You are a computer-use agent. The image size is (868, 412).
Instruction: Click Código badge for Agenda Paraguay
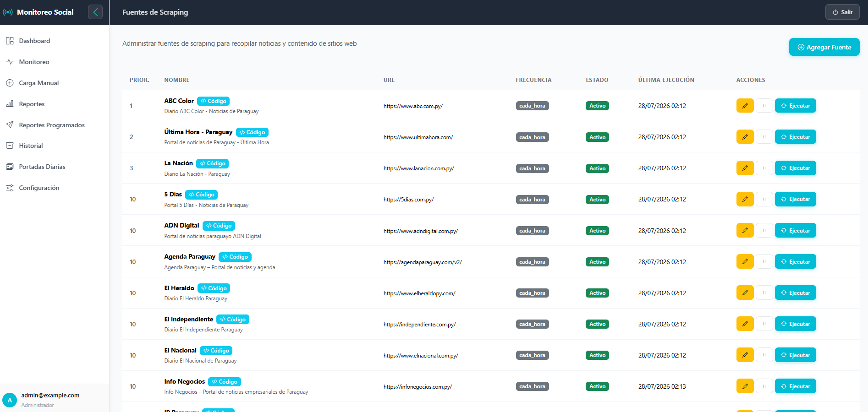click(235, 257)
